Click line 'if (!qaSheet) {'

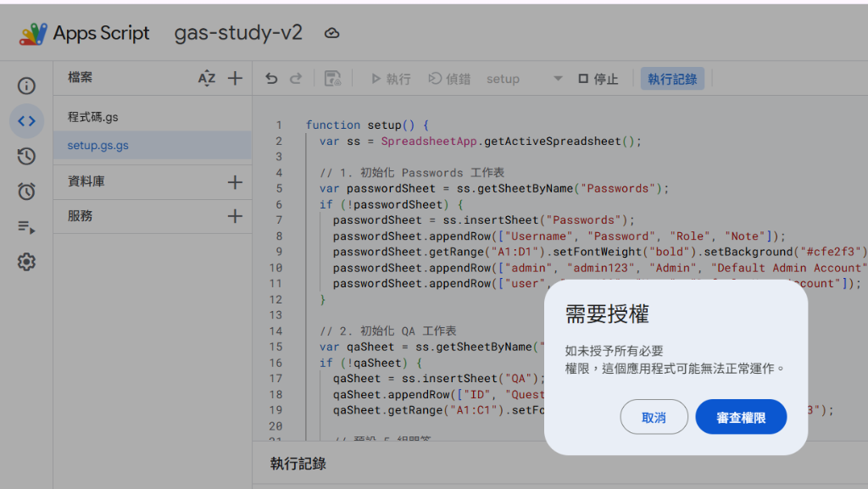tap(370, 363)
